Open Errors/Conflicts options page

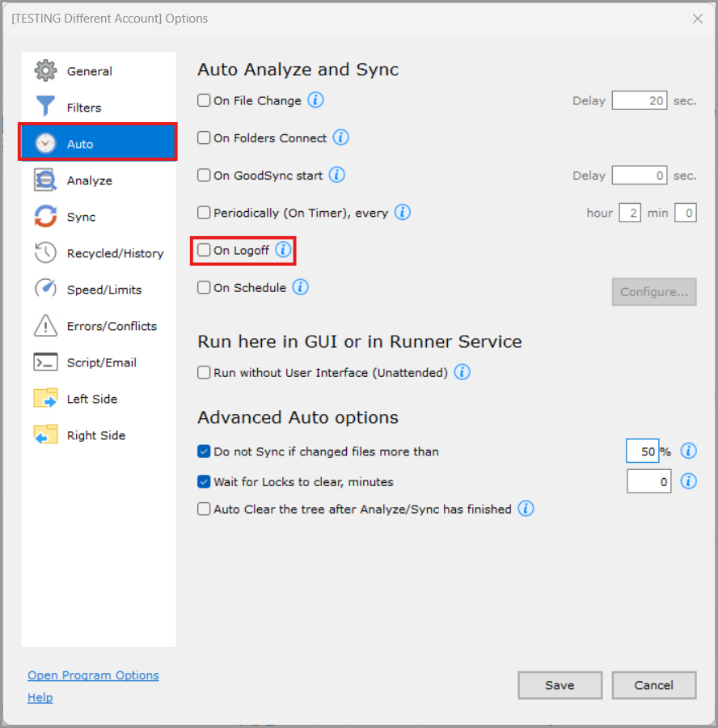pos(99,326)
